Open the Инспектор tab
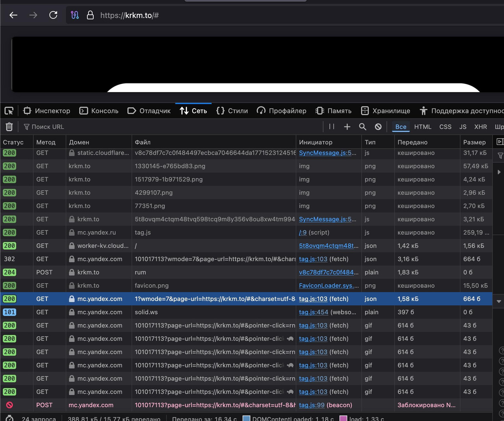Viewport: 504px width, 421px height. pyautogui.click(x=46, y=111)
